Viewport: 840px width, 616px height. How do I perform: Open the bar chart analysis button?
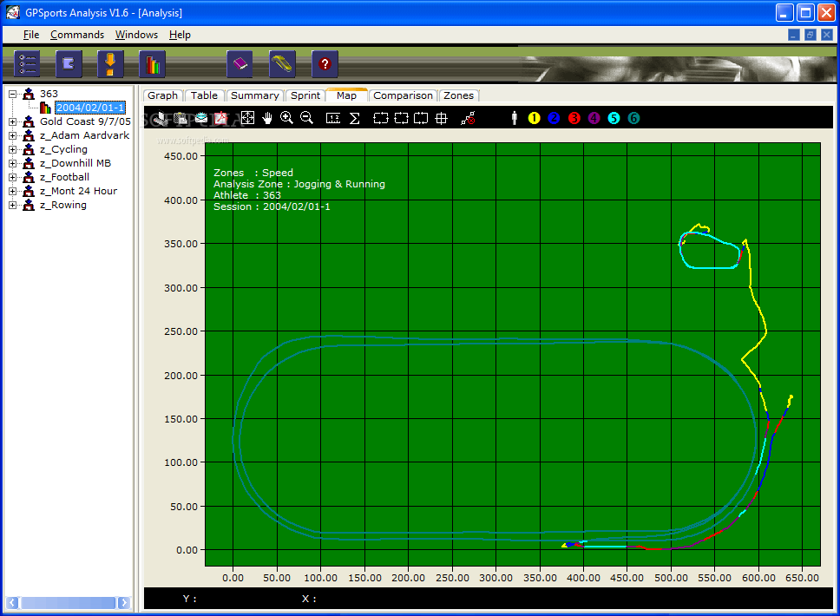pos(152,64)
